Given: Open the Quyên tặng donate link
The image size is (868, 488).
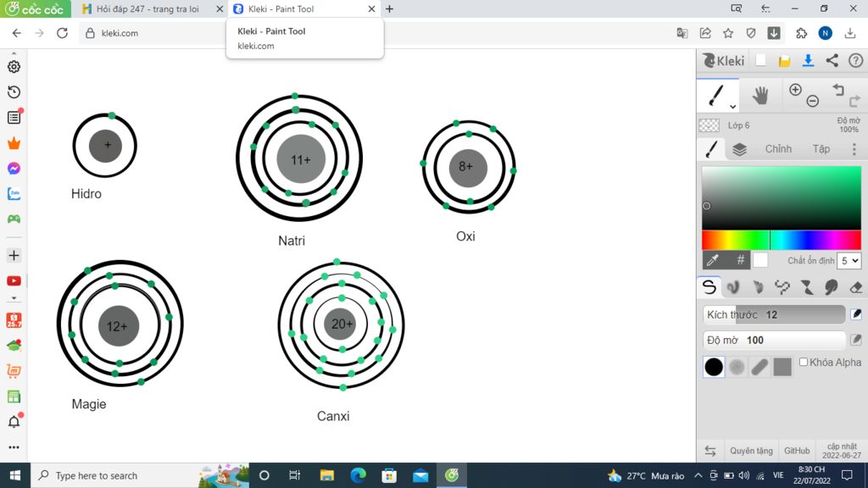Looking at the screenshot, I should click(751, 451).
